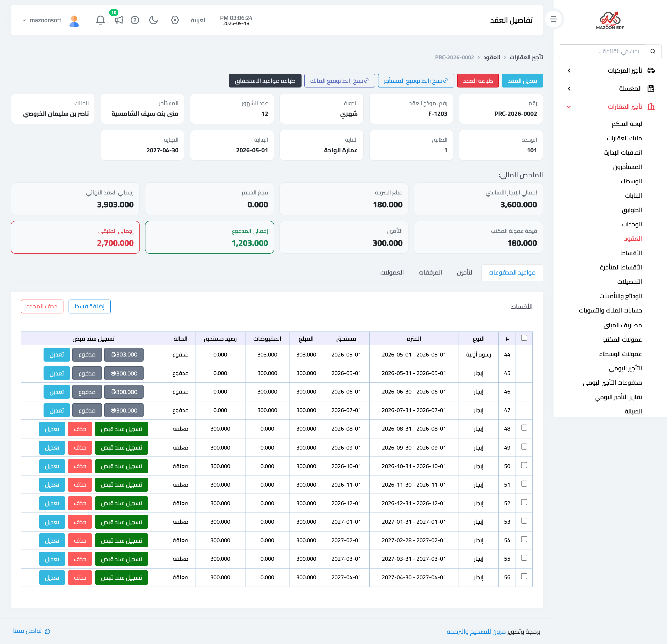Open التحصيلات in sidebar

629,282
